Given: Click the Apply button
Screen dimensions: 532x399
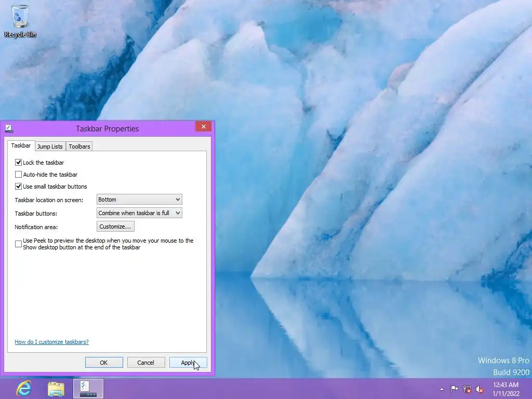Looking at the screenshot, I should coord(188,363).
